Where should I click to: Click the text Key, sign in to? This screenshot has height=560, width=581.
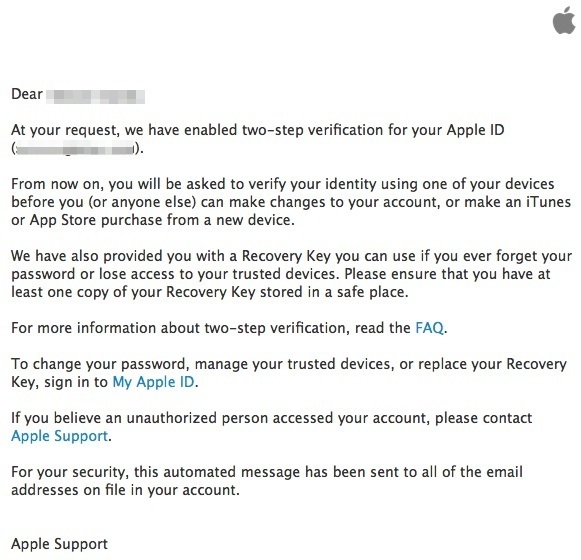coord(59,382)
